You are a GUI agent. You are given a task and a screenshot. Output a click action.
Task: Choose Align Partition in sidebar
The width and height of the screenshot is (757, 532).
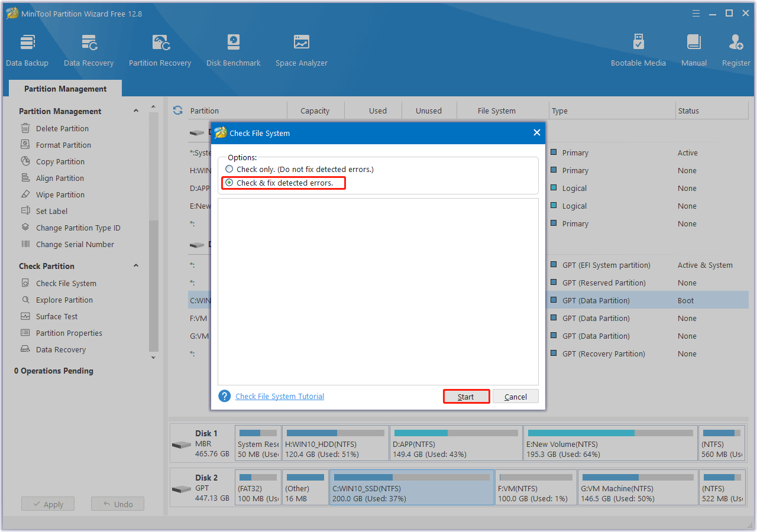point(60,178)
